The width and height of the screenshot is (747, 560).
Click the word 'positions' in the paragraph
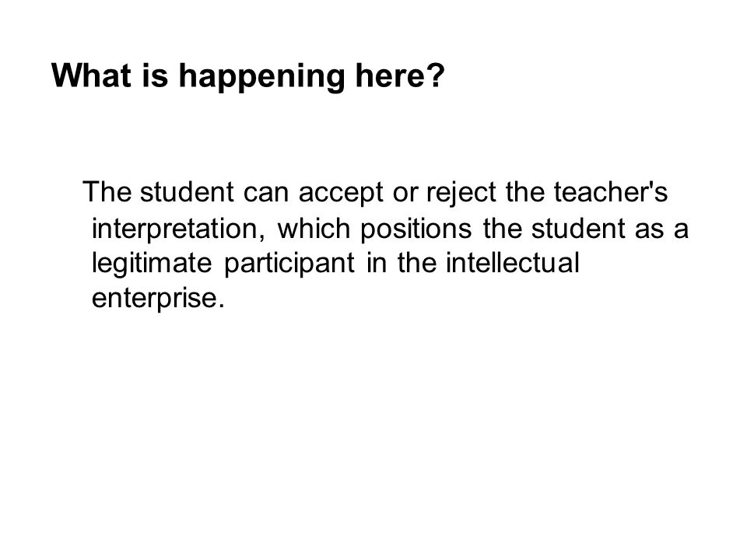[x=416, y=230]
